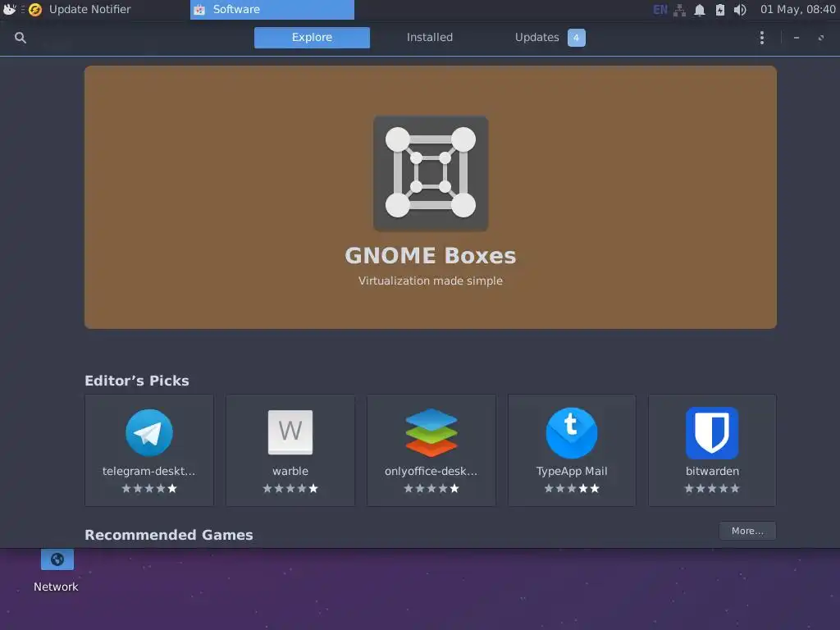Open the notifications bell icon
The width and height of the screenshot is (840, 630).
click(700, 10)
